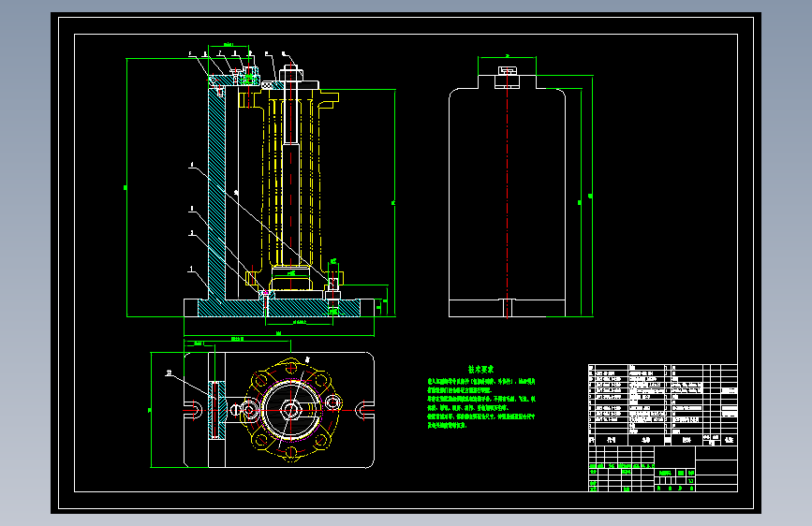The image size is (812, 526).
Task: Select the circular bore in the top view
Action: click(290, 410)
